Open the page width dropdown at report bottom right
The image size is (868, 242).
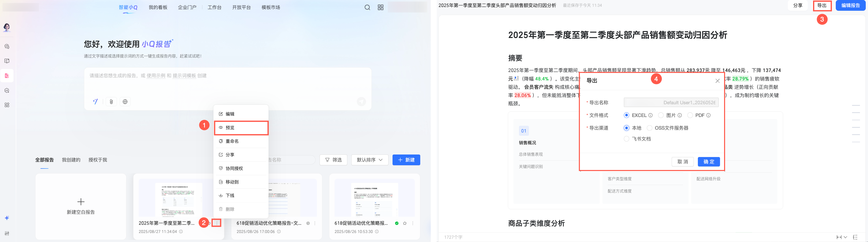(x=841, y=237)
